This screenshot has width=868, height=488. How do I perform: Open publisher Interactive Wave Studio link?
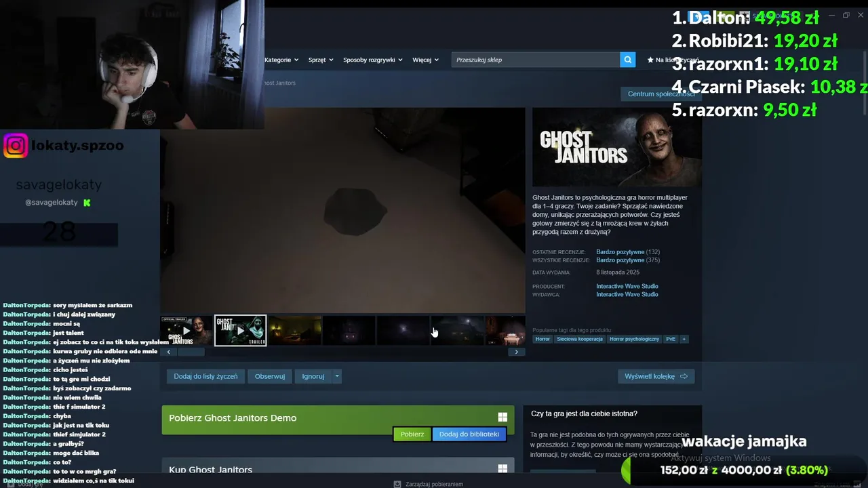(x=627, y=294)
